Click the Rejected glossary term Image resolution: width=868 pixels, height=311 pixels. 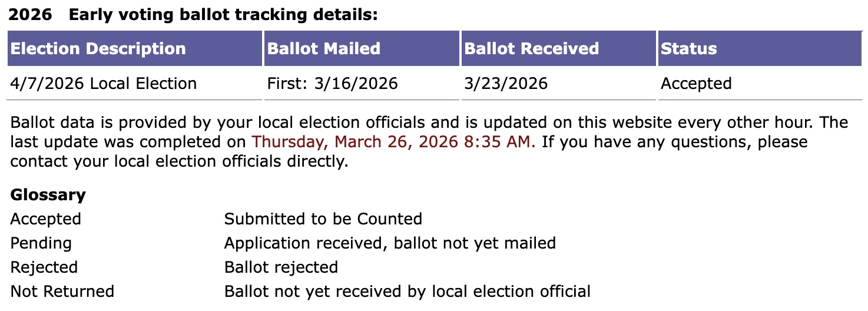44,267
